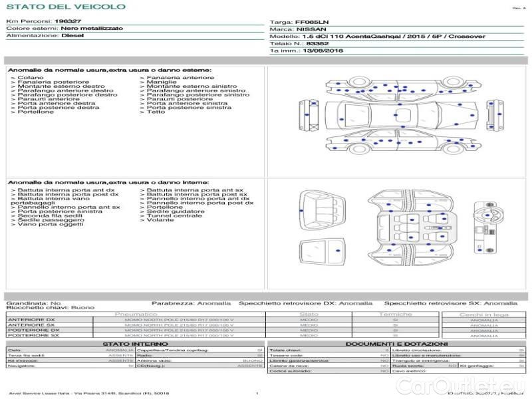The width and height of the screenshot is (532, 399).
Task: Click the STATO DEL VEICOLO title
Action: pyautogui.click(x=65, y=7)
